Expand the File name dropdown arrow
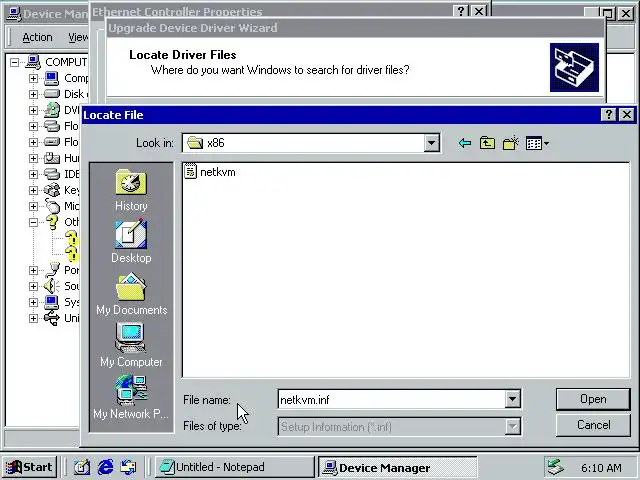This screenshot has width=640, height=480. (x=512, y=399)
